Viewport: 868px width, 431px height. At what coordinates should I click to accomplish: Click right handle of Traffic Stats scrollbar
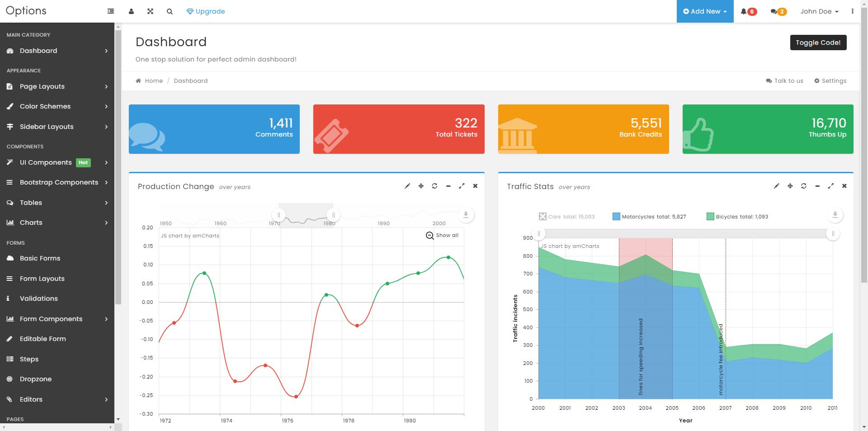(833, 234)
